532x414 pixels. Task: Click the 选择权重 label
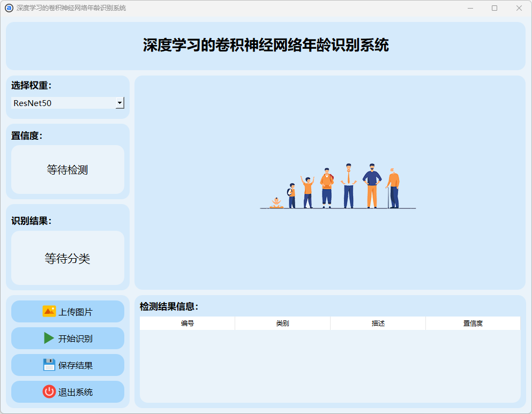[31, 86]
